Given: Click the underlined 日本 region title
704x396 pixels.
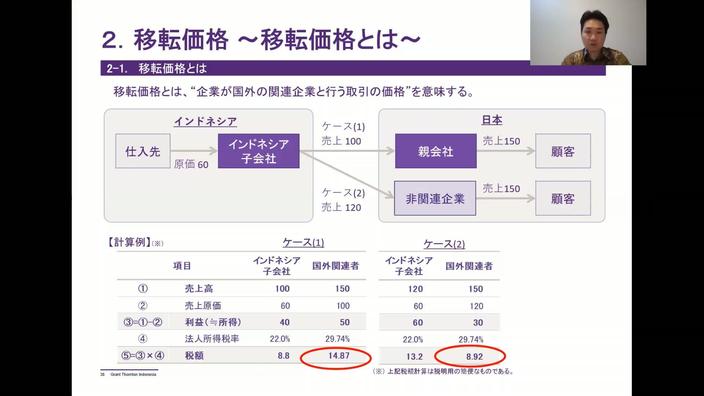Looking at the screenshot, I should point(492,120).
